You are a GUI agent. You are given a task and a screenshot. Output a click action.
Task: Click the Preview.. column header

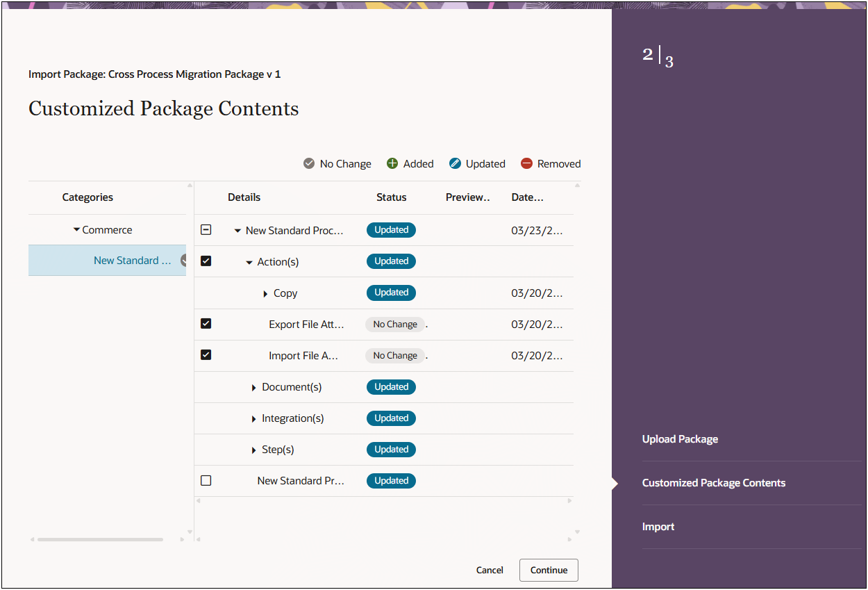click(468, 197)
